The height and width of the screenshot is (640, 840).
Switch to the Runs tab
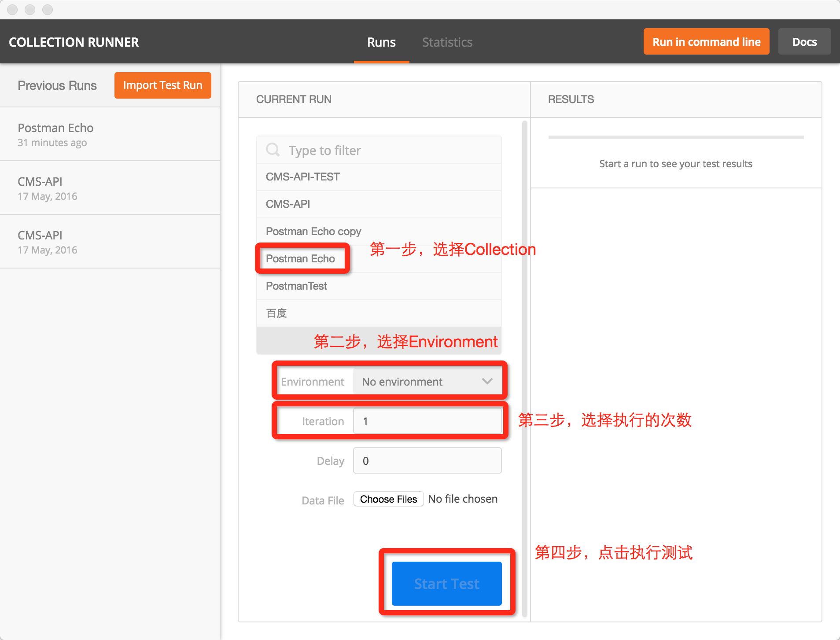(381, 42)
